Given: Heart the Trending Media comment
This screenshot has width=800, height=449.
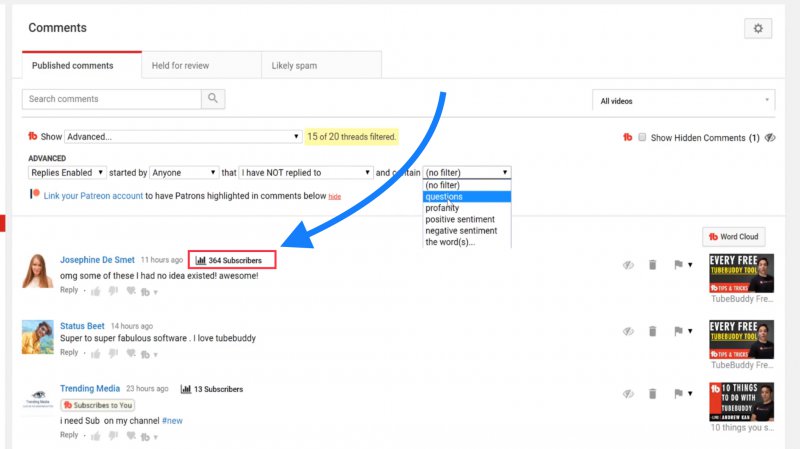Looking at the screenshot, I should [x=130, y=435].
